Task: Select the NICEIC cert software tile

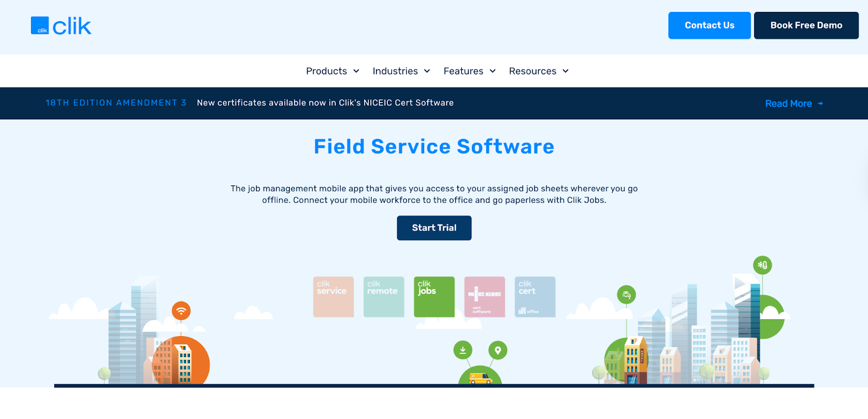Action: [484, 297]
